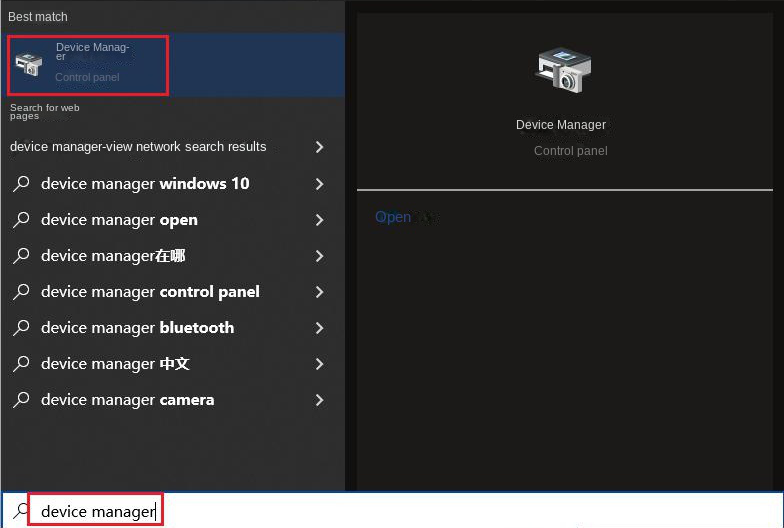Select the 'device manager control panel' suggestion text
Viewport: 784px width, 528px height.
150,292
